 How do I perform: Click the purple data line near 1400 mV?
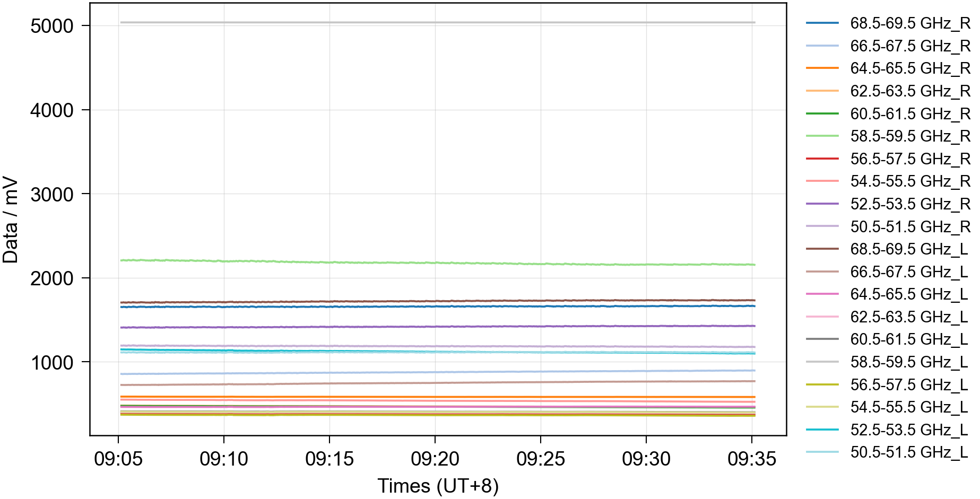pyautogui.click(x=435, y=327)
